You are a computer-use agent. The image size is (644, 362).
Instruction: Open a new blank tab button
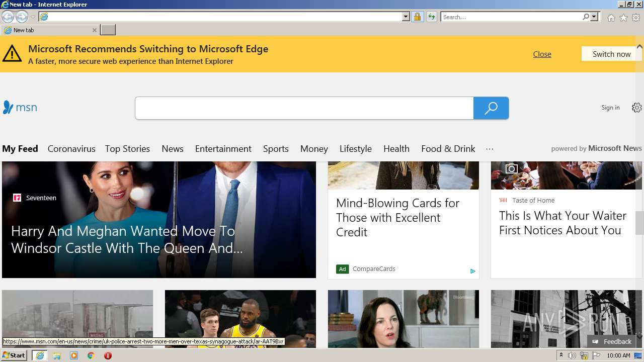point(108,30)
